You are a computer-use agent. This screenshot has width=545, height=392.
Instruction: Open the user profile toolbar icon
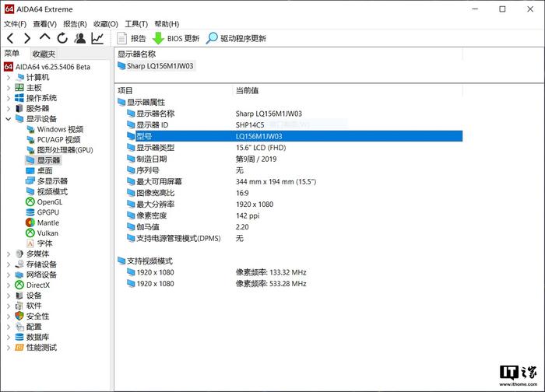point(80,38)
